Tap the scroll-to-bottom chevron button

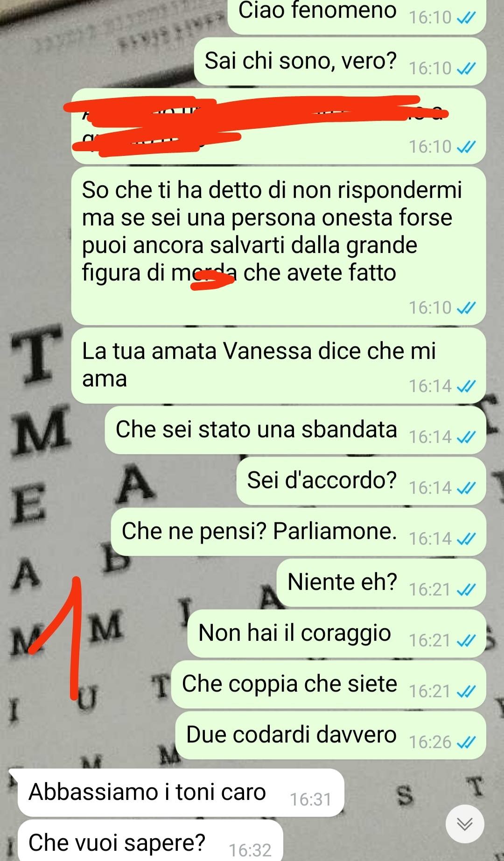(x=464, y=824)
